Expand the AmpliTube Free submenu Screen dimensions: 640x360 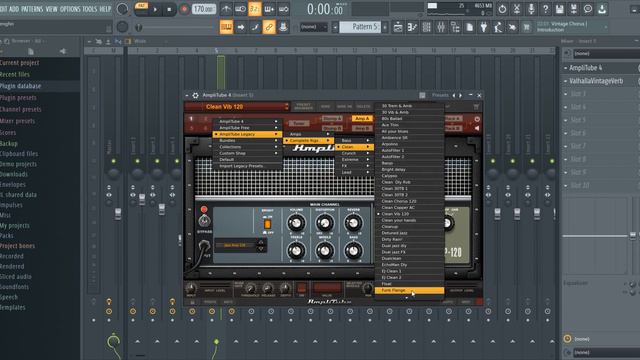point(247,128)
